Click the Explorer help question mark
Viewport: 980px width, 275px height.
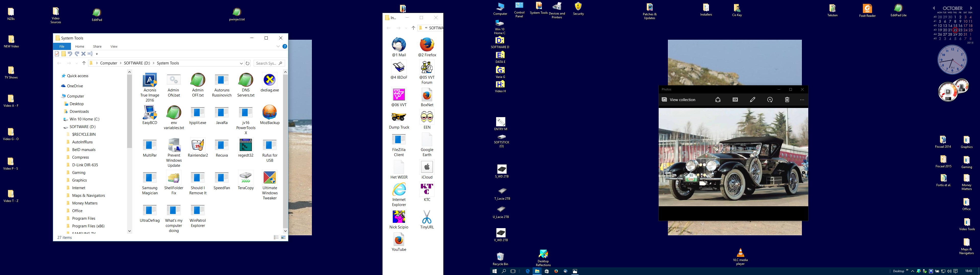pyautogui.click(x=285, y=46)
